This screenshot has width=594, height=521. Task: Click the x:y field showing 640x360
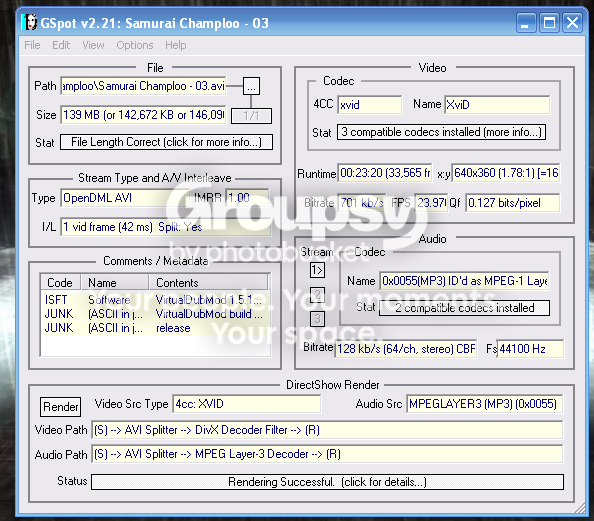click(x=506, y=173)
